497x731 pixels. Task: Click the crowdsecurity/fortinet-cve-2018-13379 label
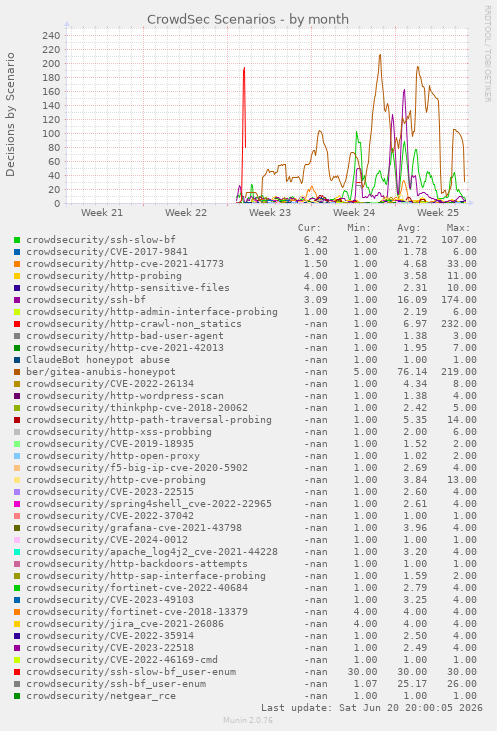(137, 612)
